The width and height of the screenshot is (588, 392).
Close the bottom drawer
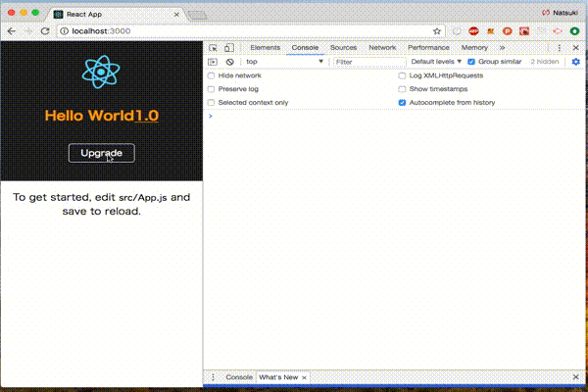[x=576, y=377]
